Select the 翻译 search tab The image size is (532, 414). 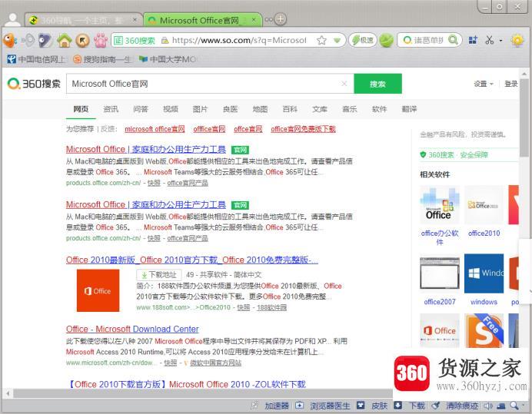(x=409, y=109)
